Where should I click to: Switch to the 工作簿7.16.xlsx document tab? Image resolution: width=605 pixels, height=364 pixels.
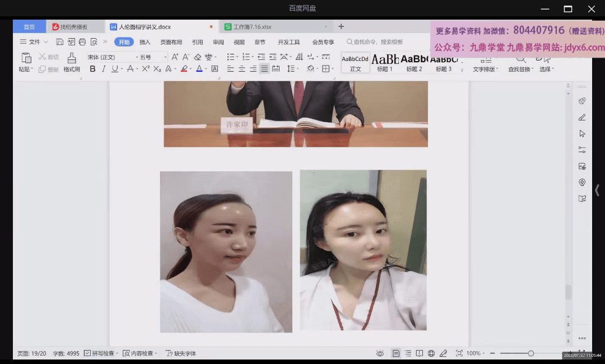click(x=252, y=26)
